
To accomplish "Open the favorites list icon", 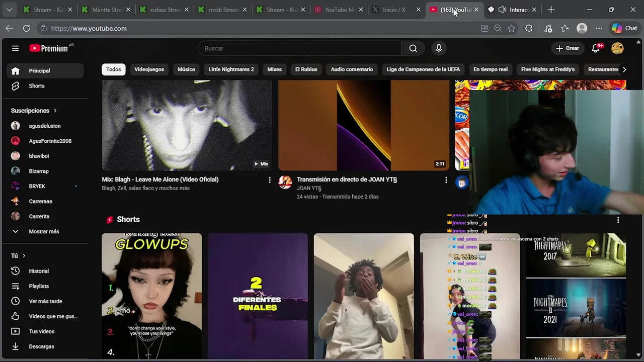I will coord(565,28).
